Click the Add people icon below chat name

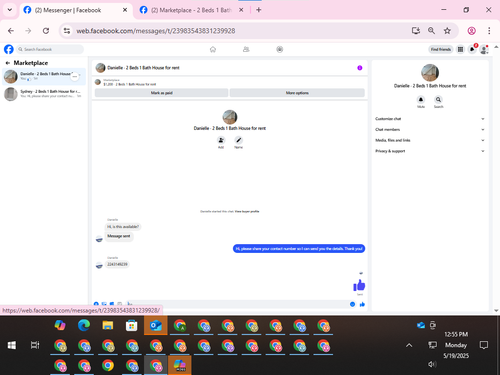[221, 140]
